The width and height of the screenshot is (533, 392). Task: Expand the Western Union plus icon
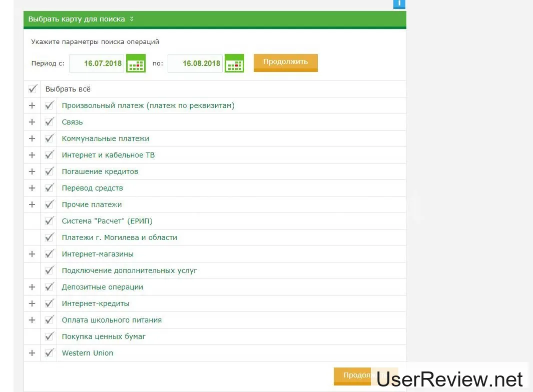(32, 353)
